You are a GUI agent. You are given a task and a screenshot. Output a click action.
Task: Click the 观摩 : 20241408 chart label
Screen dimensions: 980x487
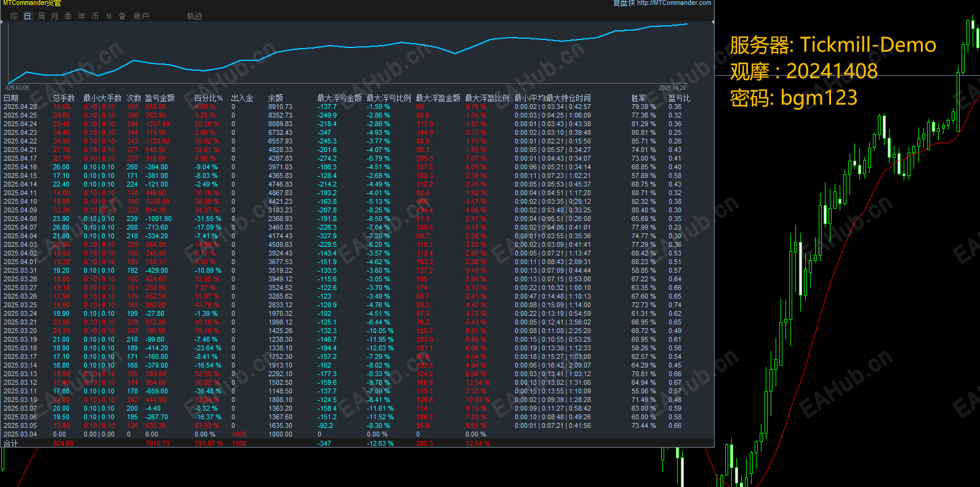[x=804, y=71]
